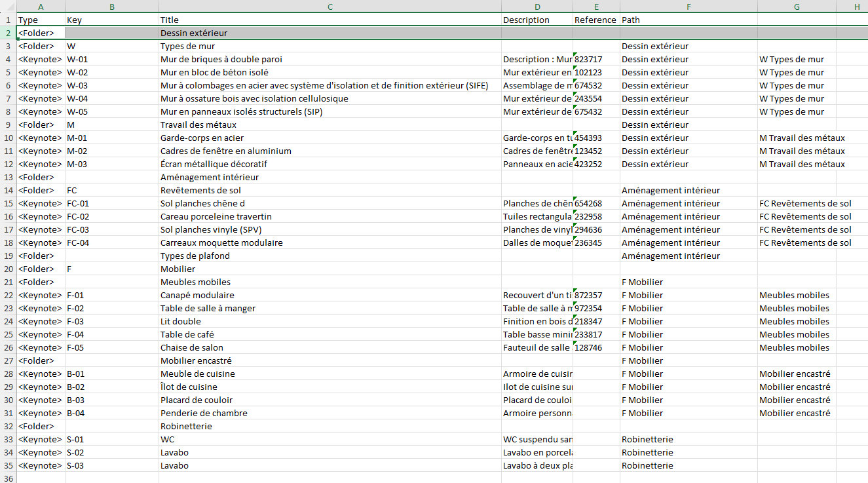Click the select-all corner above row numbers
This screenshot has width=868, height=483.
tap(7, 7)
